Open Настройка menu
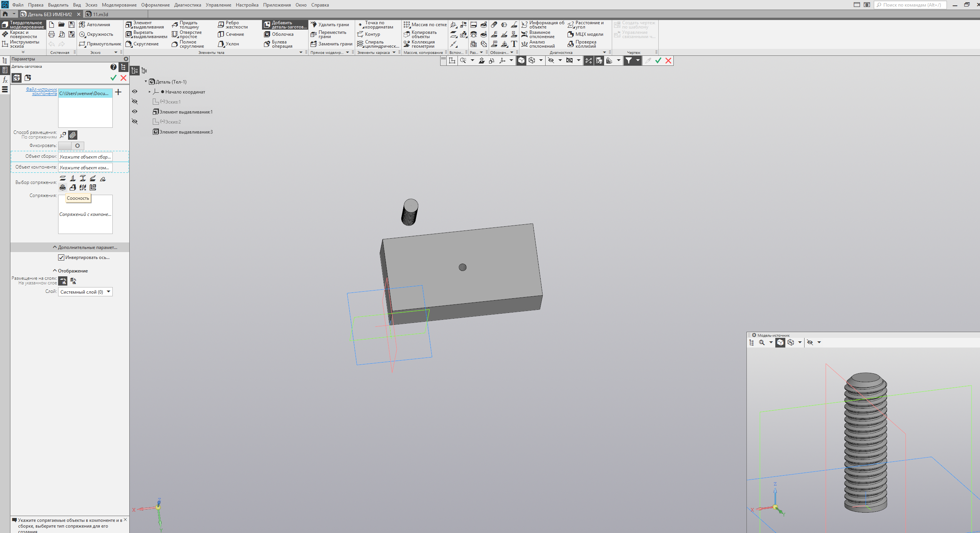Screen dimensions: 980x533 point(247,5)
